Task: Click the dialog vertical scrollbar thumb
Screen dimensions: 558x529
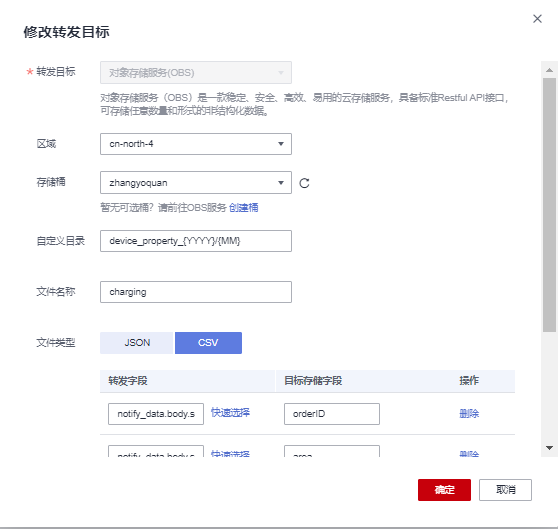Action: (549, 205)
